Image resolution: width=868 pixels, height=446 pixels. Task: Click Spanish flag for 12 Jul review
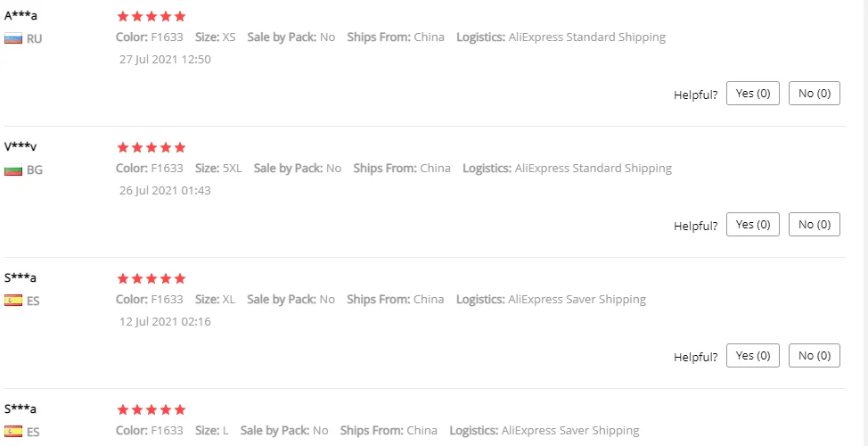coord(13,301)
